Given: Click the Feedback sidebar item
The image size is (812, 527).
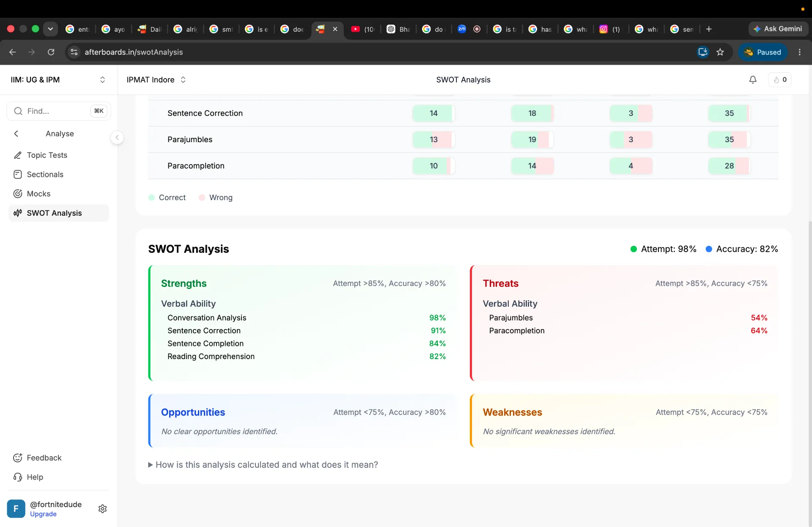Looking at the screenshot, I should tap(44, 458).
